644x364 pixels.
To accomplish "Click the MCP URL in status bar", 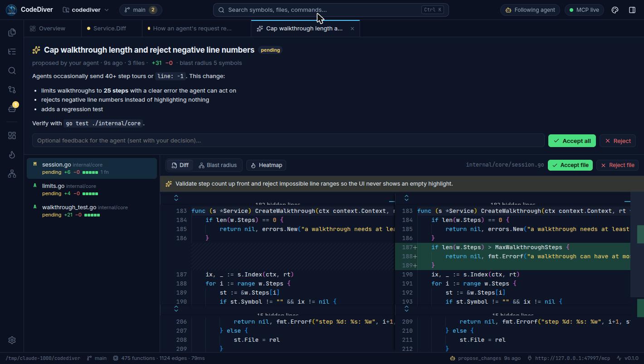I will tap(569, 358).
